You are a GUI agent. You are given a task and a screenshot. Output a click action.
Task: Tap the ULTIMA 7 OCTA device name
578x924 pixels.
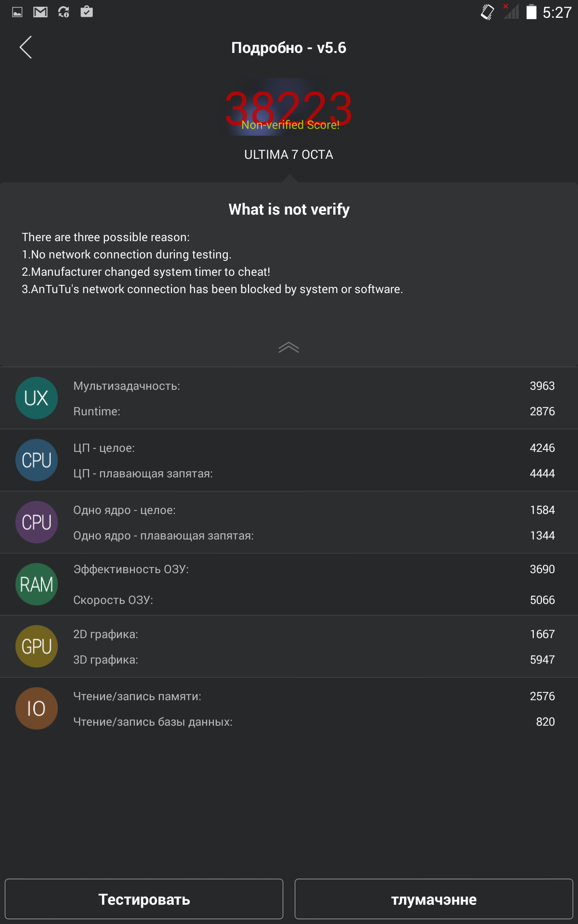point(289,154)
